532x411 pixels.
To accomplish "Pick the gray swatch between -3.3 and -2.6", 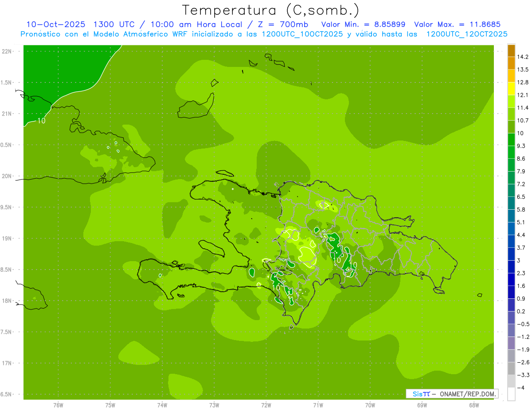I will [x=511, y=369].
